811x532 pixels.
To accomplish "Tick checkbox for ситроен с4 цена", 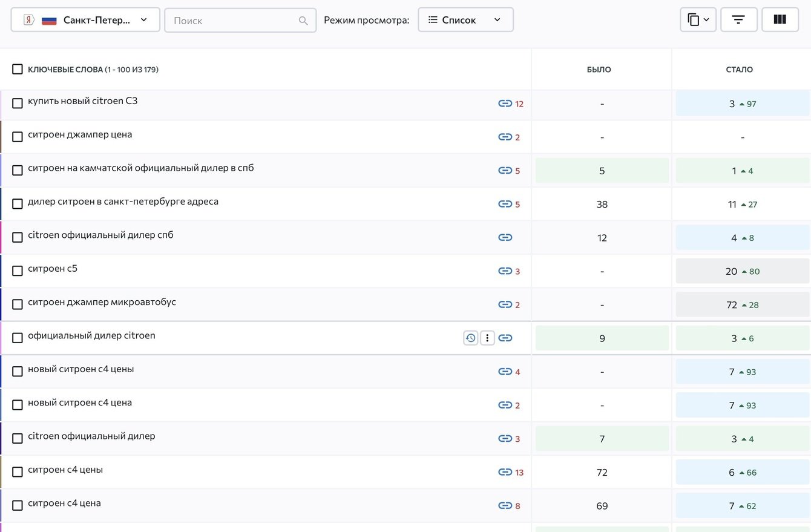I will point(18,505).
